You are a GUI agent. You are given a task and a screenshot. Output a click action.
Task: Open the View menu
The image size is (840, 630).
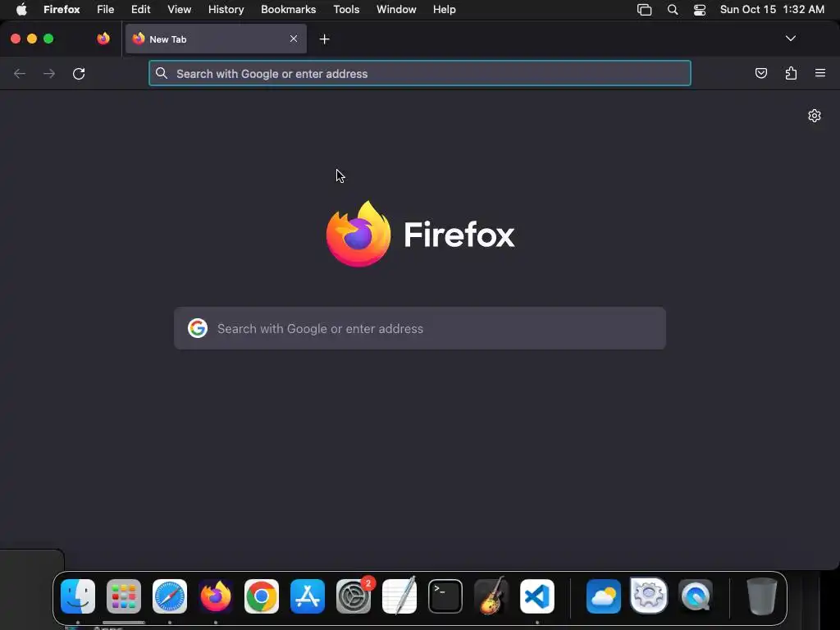[180, 10]
